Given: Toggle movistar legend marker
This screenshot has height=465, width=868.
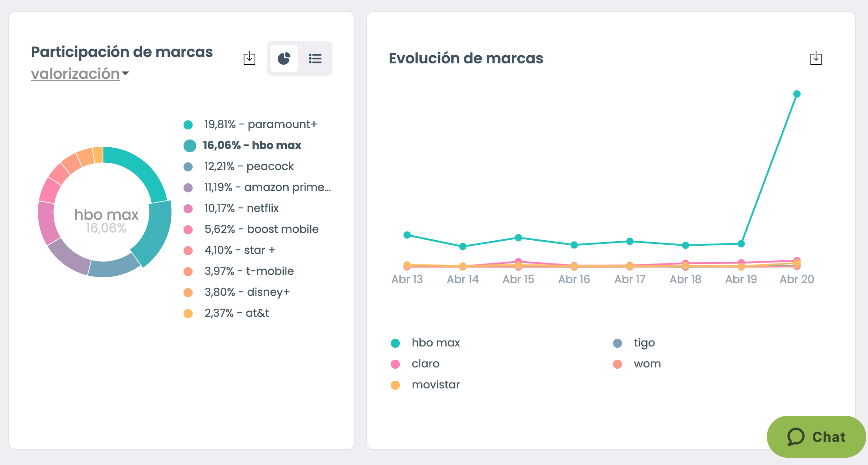Looking at the screenshot, I should (x=395, y=385).
